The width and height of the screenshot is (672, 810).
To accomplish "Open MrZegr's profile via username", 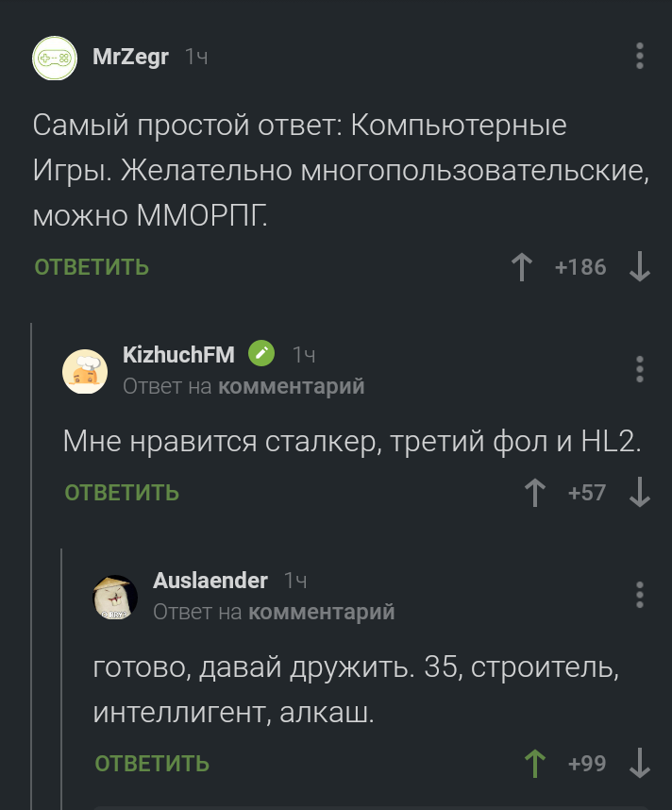I will (x=130, y=58).
